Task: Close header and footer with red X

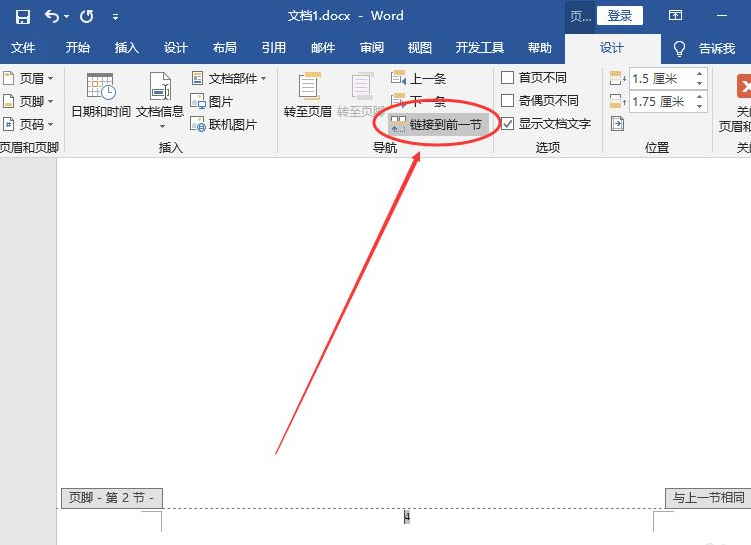Action: pyautogui.click(x=743, y=86)
